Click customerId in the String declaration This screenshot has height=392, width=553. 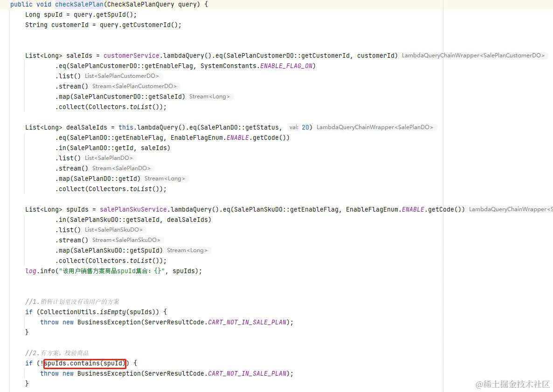pyautogui.click(x=70, y=25)
